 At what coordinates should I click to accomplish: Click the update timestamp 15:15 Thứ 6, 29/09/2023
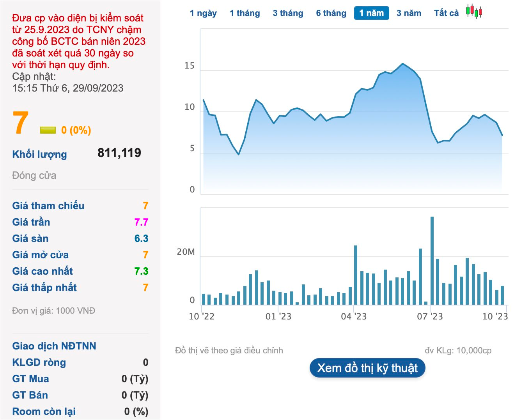point(68,88)
